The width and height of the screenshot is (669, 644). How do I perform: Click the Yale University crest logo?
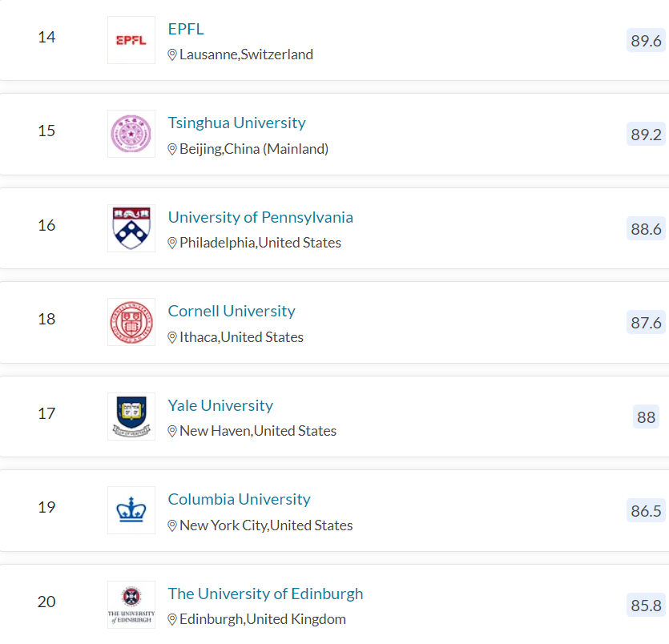131,417
